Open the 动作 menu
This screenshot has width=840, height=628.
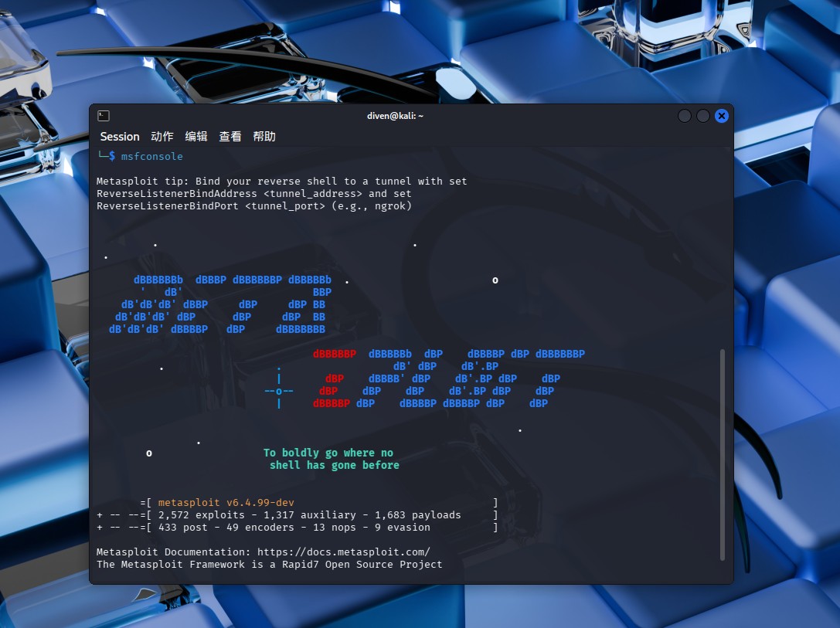coord(162,137)
